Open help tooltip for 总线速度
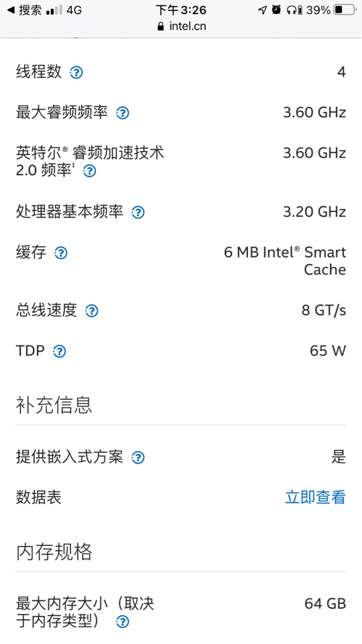Screen dimensions: 362x644 pyautogui.click(x=92, y=311)
